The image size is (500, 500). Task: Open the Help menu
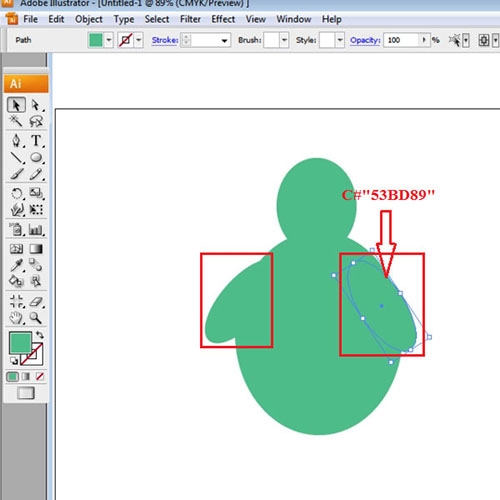point(331,19)
